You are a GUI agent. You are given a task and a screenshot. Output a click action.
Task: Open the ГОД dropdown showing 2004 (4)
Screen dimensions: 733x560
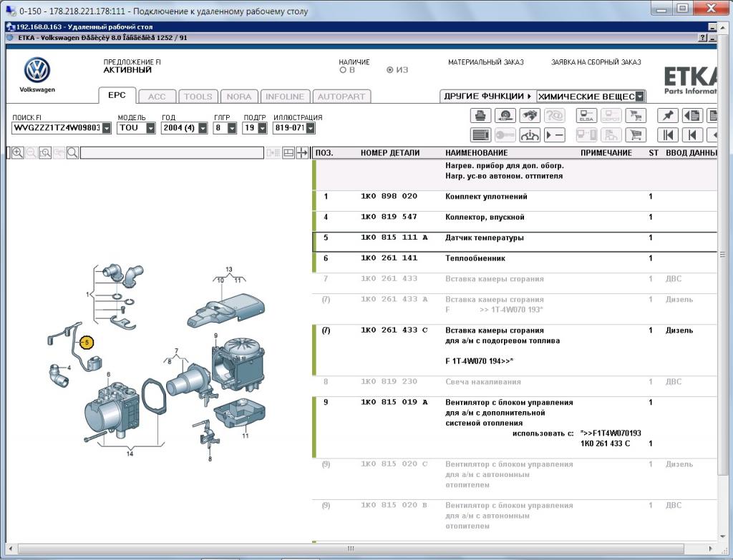click(x=203, y=128)
